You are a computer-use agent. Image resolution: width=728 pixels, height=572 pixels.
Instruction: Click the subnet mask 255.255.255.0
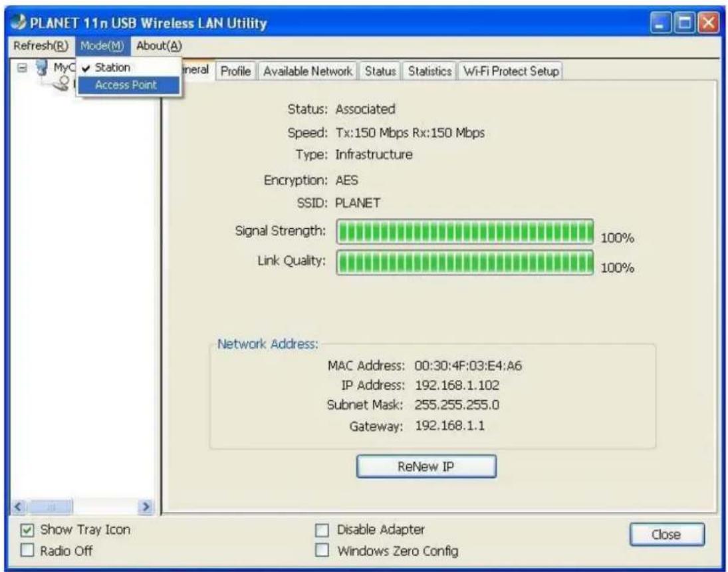click(x=457, y=404)
